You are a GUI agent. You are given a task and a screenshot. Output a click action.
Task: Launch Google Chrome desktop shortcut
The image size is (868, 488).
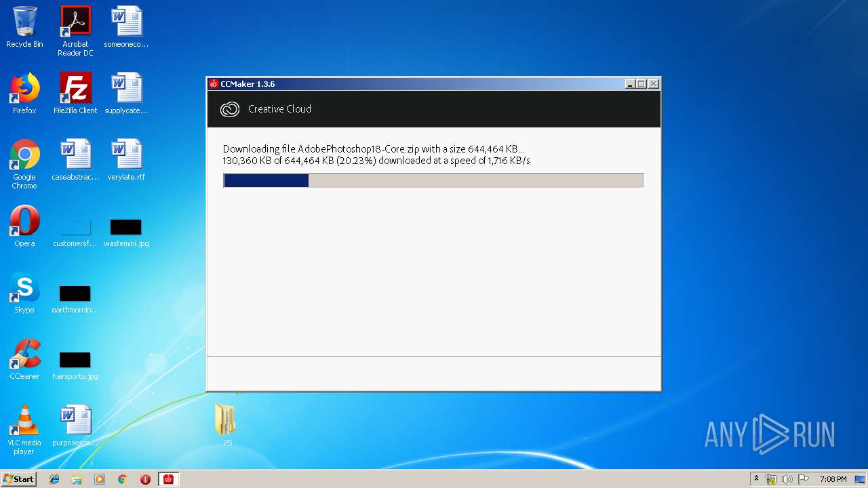(x=24, y=164)
